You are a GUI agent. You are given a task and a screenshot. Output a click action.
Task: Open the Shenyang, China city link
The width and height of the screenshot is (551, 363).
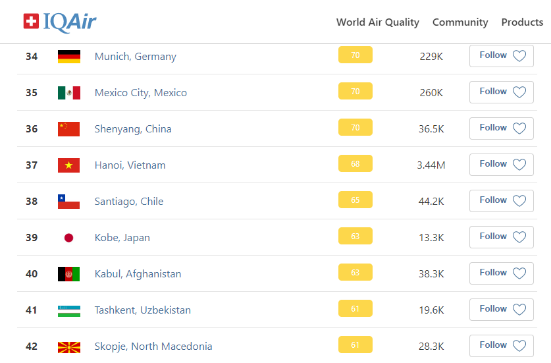[x=133, y=129]
